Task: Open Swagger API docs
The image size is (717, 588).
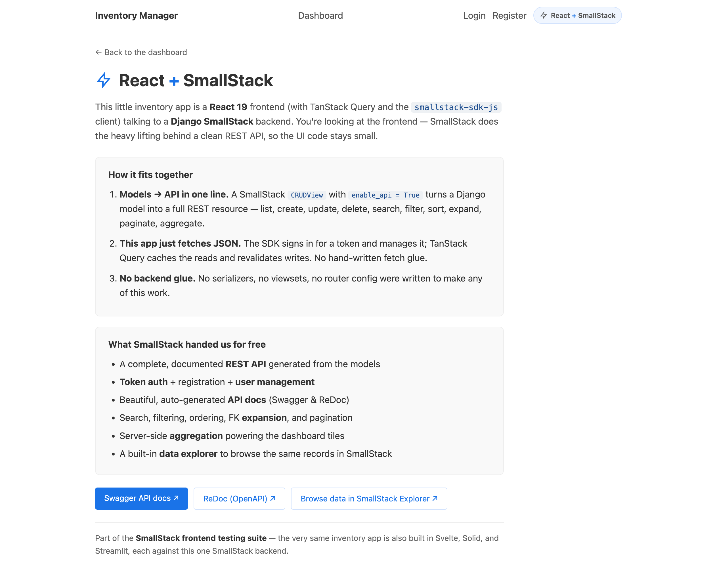Action: coord(141,498)
